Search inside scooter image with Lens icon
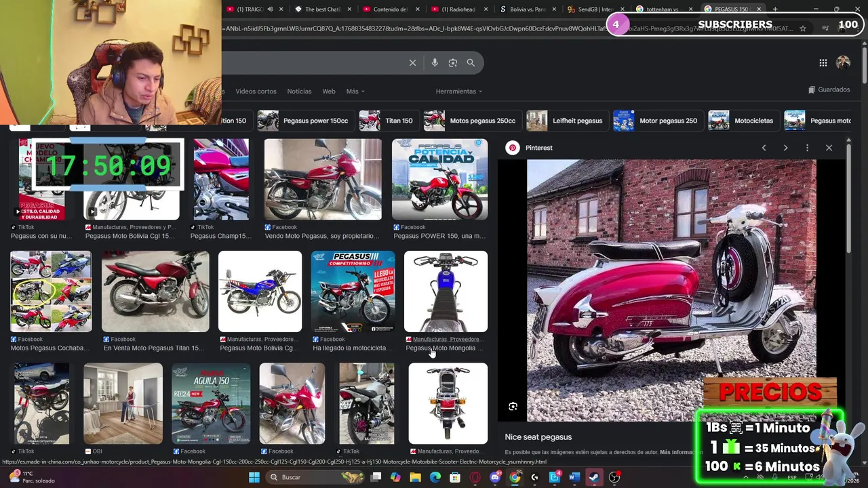The width and height of the screenshot is (868, 488). pyautogui.click(x=513, y=407)
